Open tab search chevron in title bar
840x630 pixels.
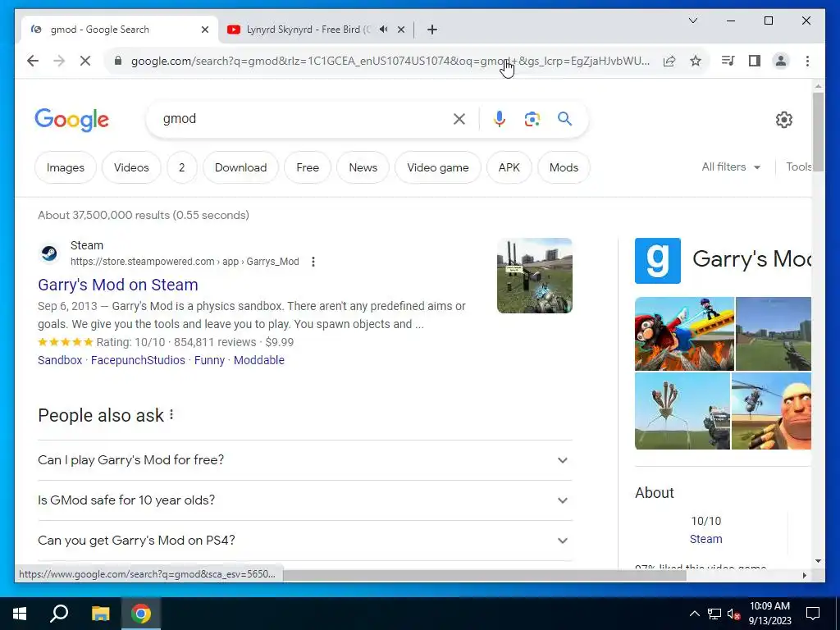click(692, 21)
